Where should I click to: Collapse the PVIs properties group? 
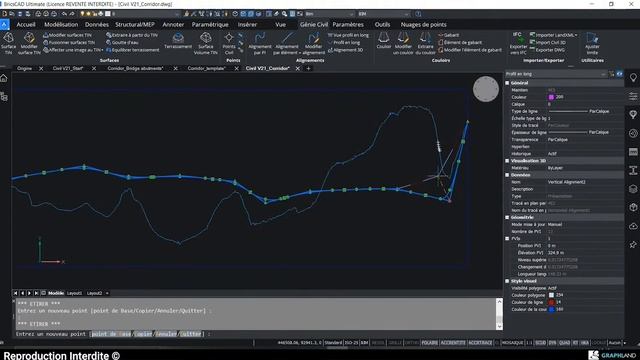507,239
